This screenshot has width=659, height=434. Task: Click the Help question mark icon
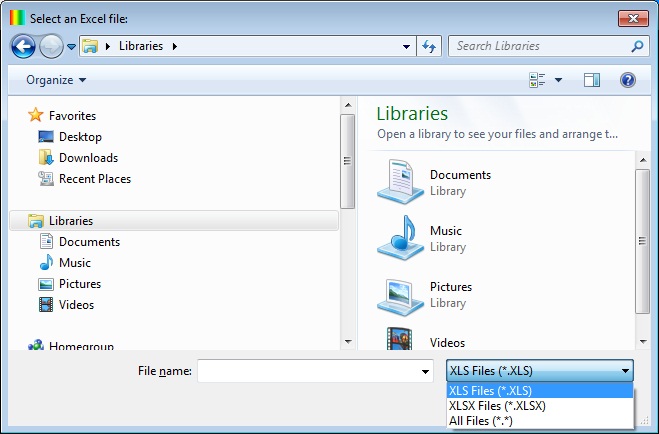628,80
